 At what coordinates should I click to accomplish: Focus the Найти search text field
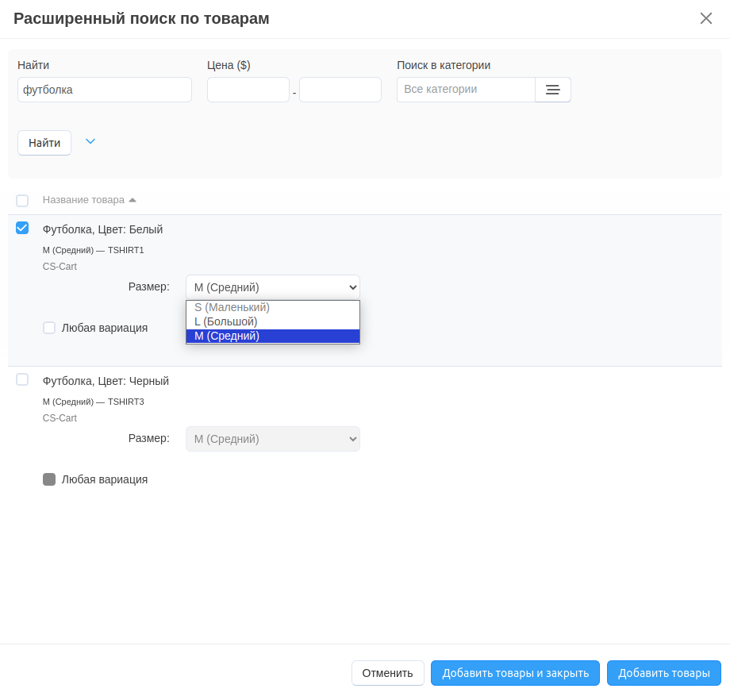(105, 90)
